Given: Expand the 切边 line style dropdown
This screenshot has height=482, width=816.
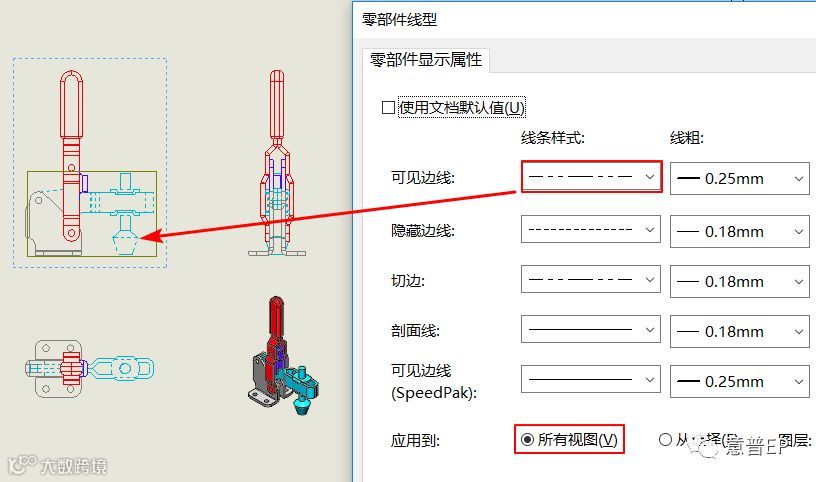Looking at the screenshot, I should [591, 280].
